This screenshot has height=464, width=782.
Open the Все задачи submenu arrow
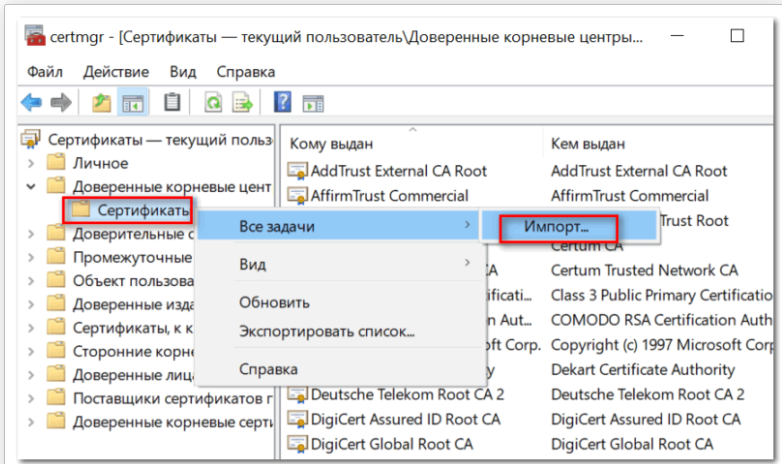(x=467, y=225)
